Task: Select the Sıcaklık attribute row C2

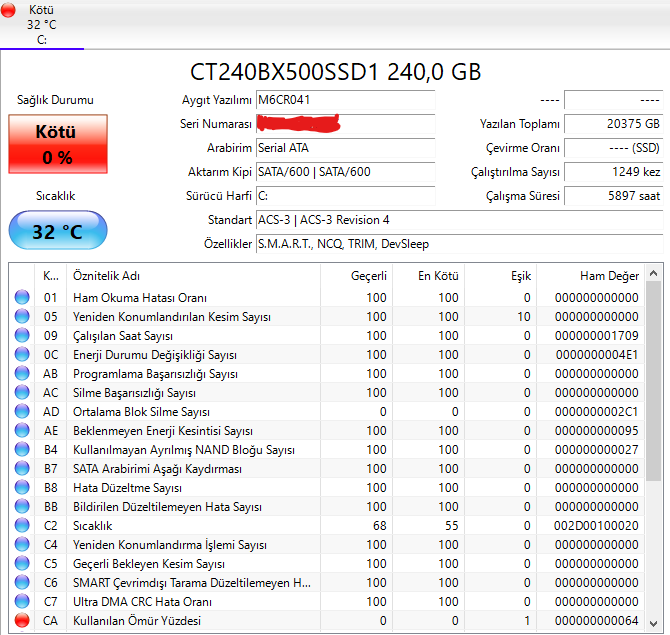Action: (x=327, y=526)
